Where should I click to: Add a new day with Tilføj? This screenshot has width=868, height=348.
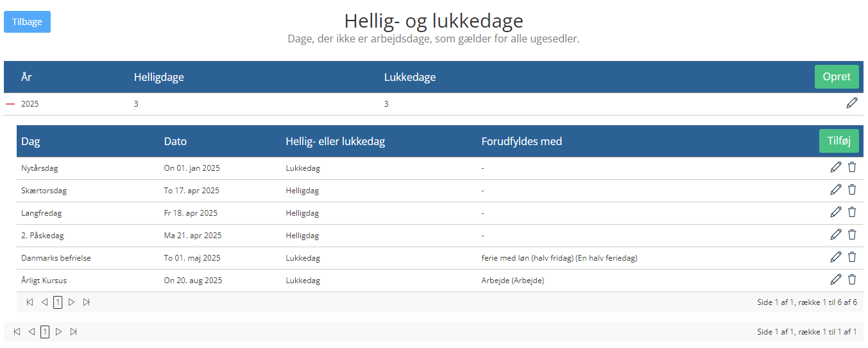[x=839, y=141]
